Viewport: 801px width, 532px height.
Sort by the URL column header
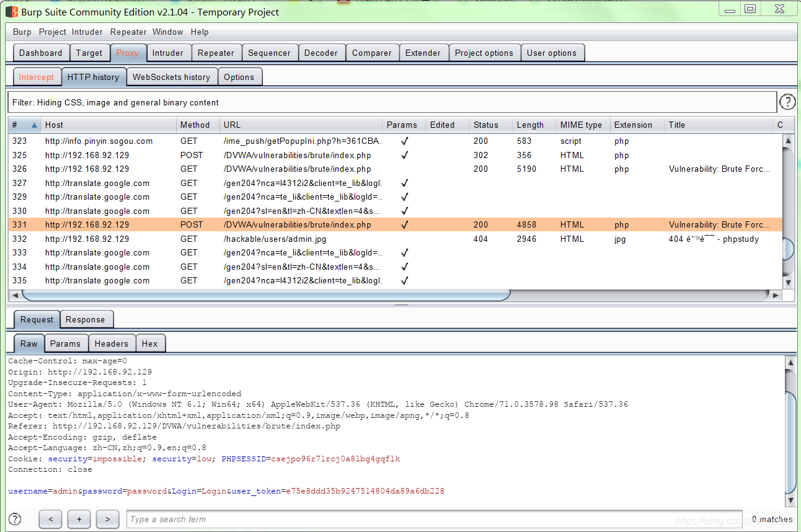click(x=301, y=125)
